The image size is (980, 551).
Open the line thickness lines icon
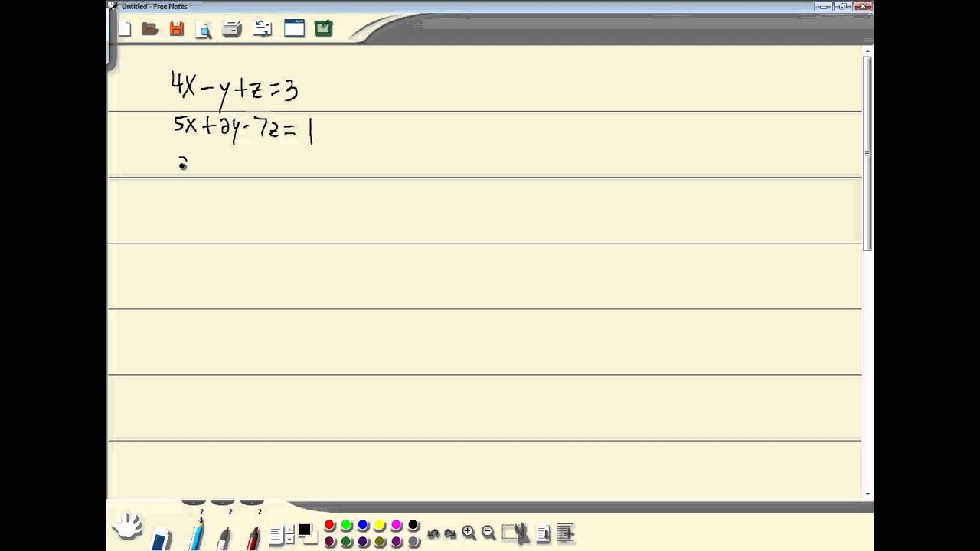(x=276, y=534)
